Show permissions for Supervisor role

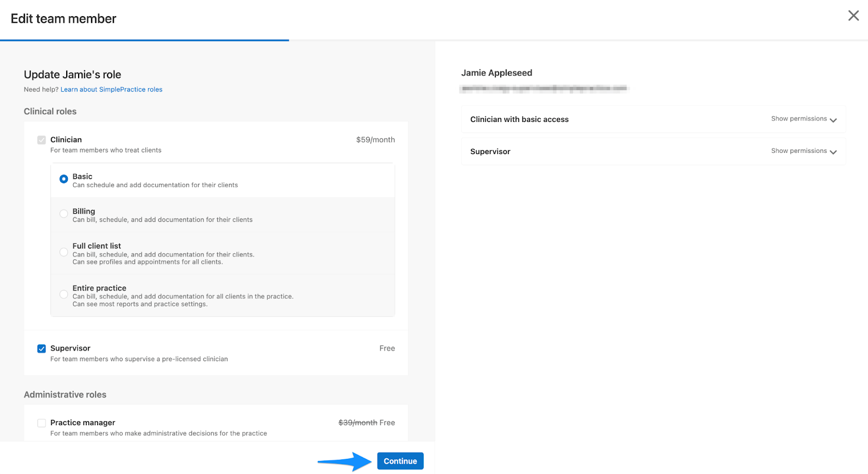pyautogui.click(x=799, y=151)
